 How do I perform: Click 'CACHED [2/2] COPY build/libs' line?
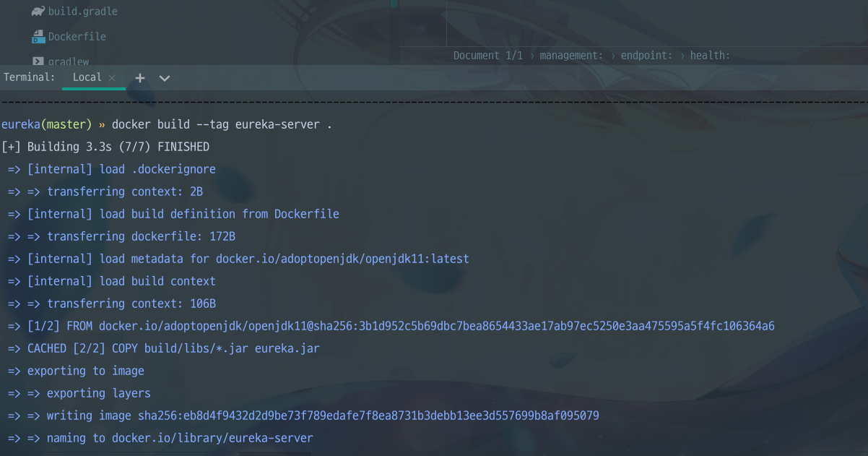pyautogui.click(x=164, y=348)
